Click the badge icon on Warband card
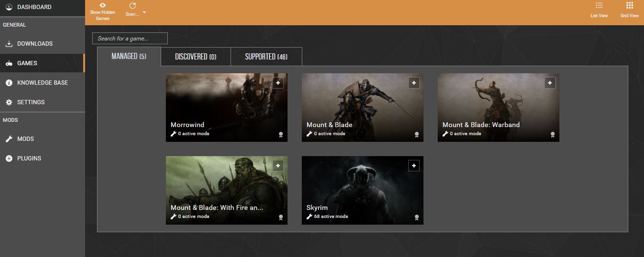Screen dimensions: 644x257 coord(553,135)
